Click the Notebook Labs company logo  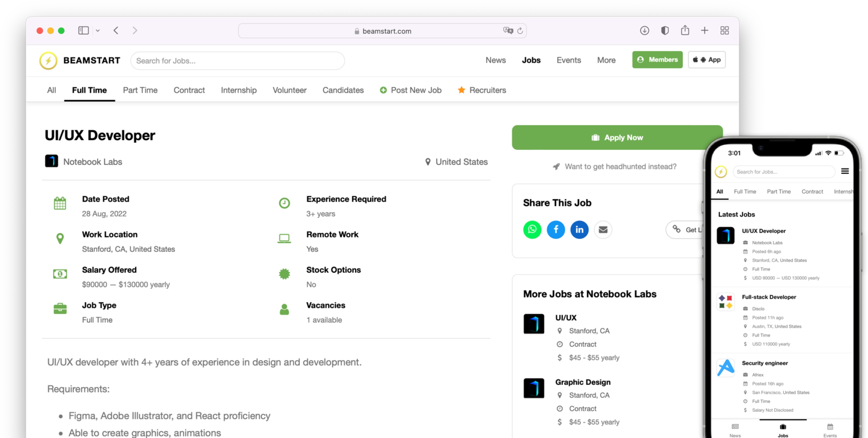pos(52,161)
